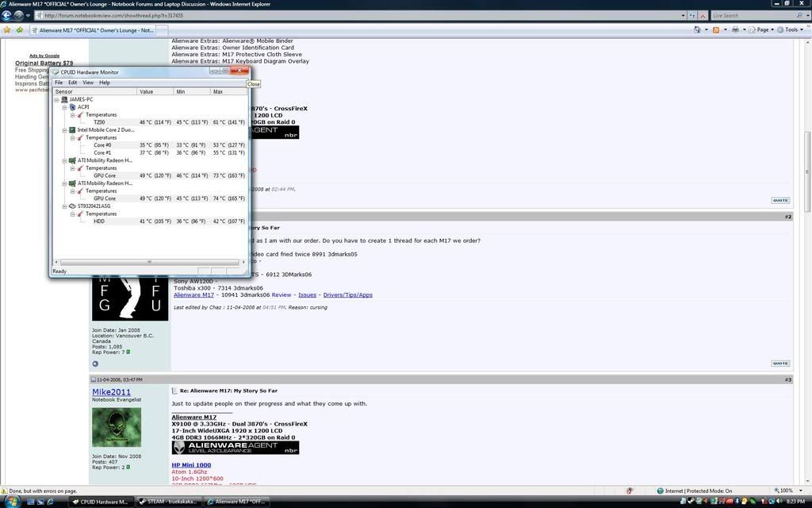Click Mike2011's alien avatar image
Viewport: 812px width, 508px height.
pyautogui.click(x=117, y=427)
